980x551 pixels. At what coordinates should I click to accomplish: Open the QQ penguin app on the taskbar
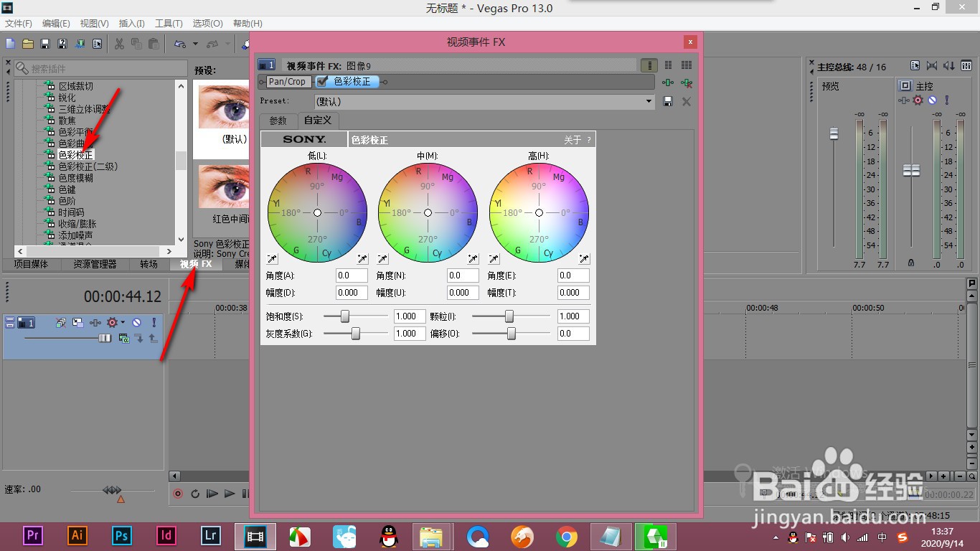(x=389, y=535)
